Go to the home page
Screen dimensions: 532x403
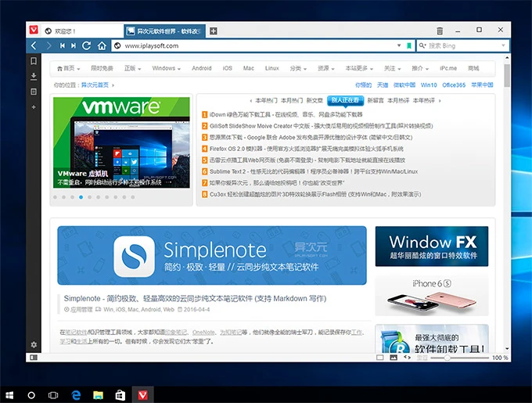coord(102,45)
